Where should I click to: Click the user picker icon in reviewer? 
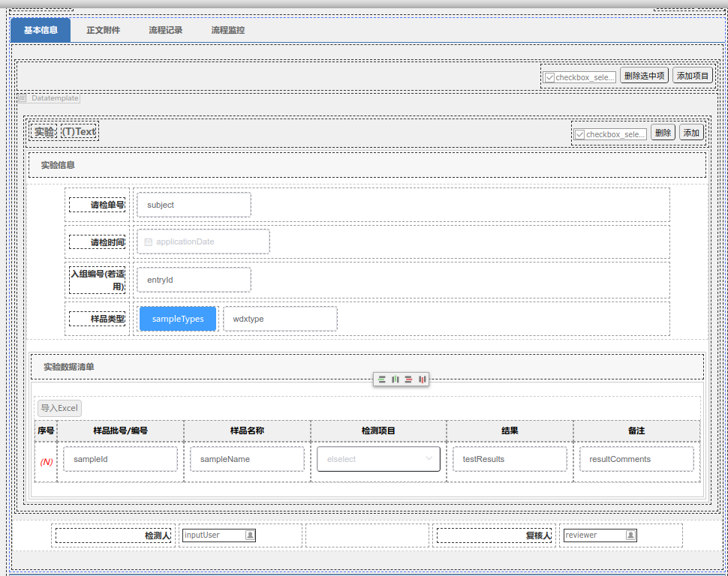[630, 535]
